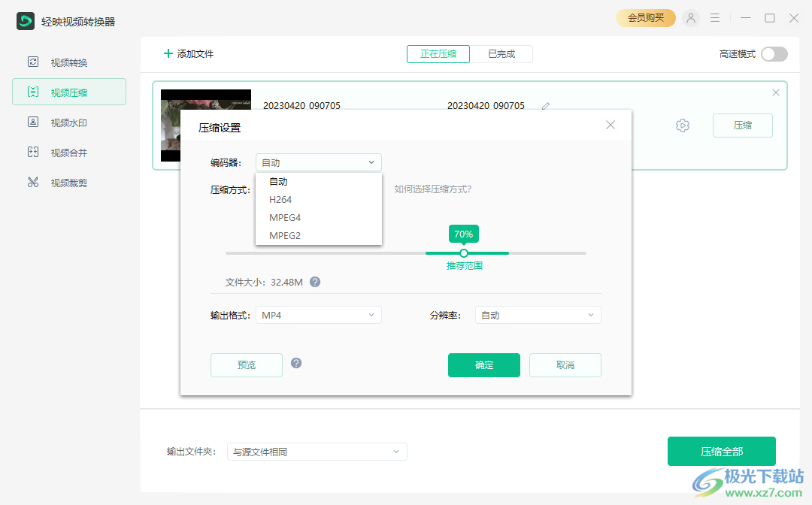Screen dimensions: 812x505
Task: Click the 预览 button in the dialog
Action: pos(246,365)
